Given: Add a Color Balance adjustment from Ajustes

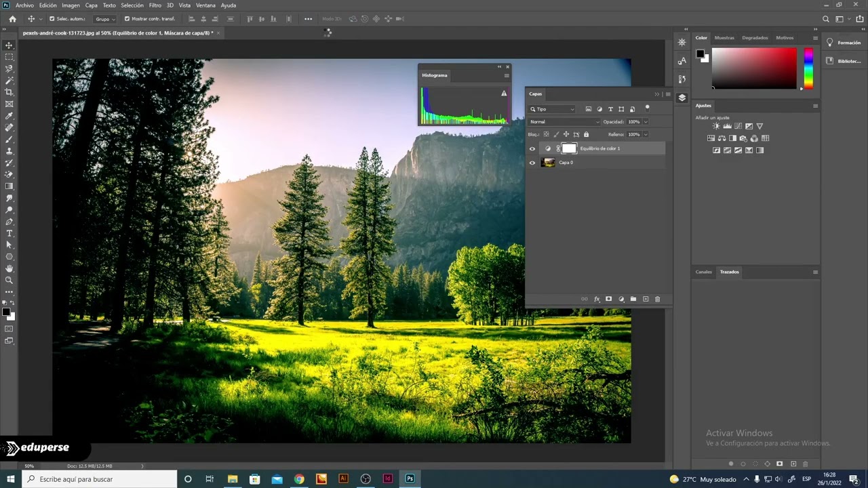Looking at the screenshot, I should 722,138.
